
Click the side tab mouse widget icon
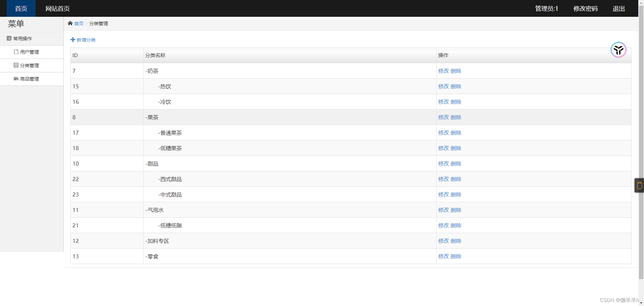point(639,185)
